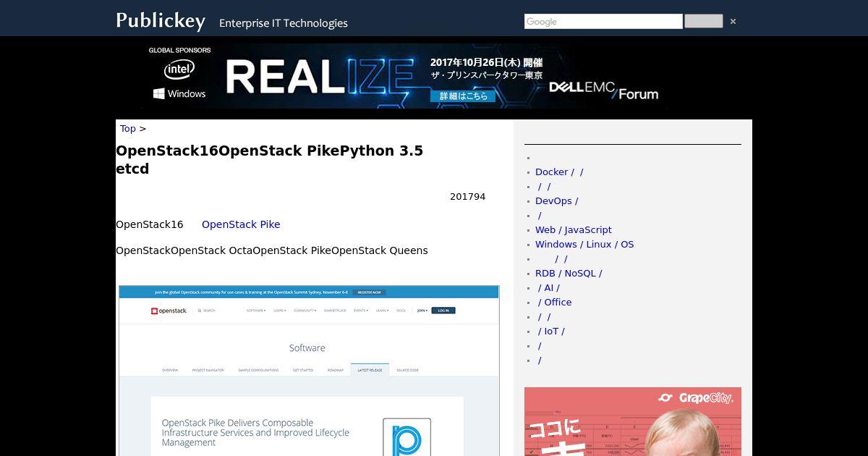Select the article headline about OpenStack Pike

pyautogui.click(x=269, y=160)
